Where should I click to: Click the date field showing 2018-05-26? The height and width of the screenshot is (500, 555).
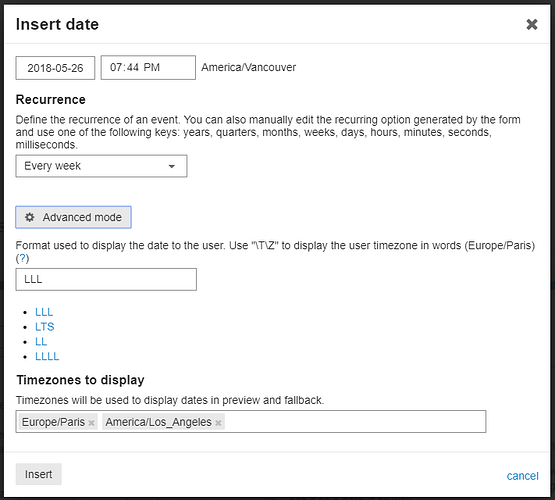(x=55, y=68)
